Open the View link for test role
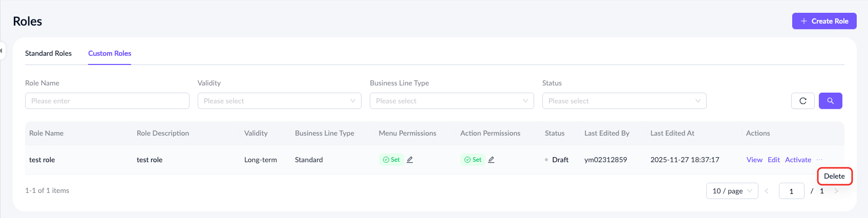 (754, 160)
